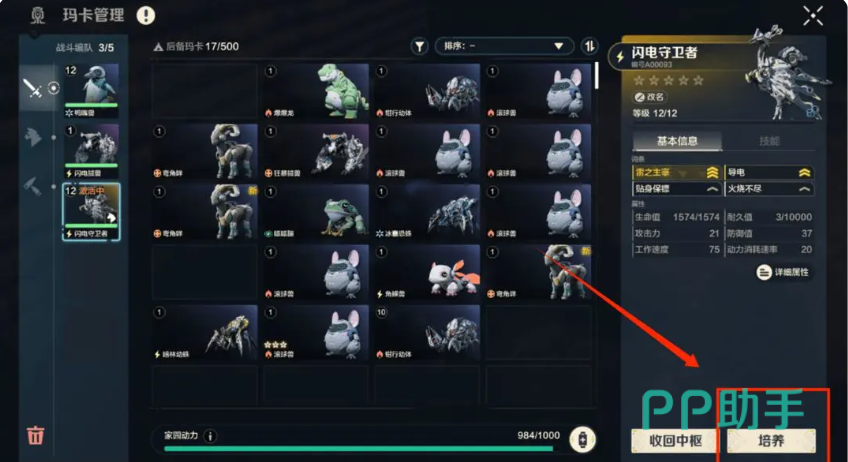The width and height of the screenshot is (848, 462).
Task: Expand the 贴身保镖 trait chevron
Action: tap(712, 189)
